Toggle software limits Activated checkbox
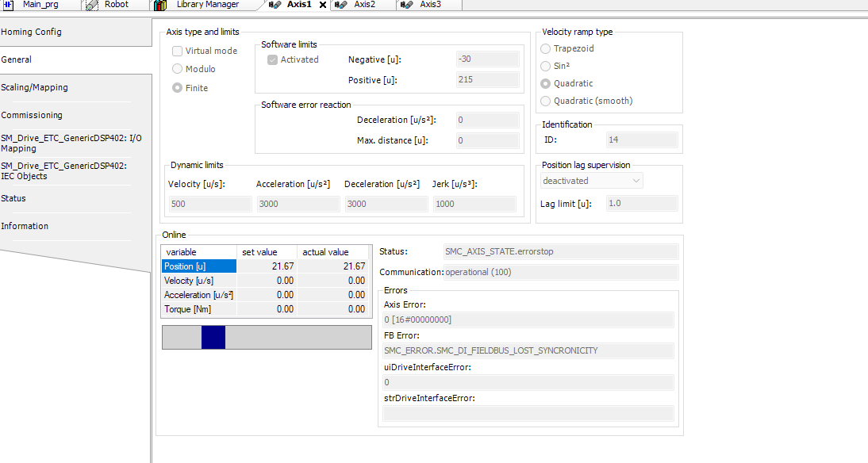 coord(273,59)
